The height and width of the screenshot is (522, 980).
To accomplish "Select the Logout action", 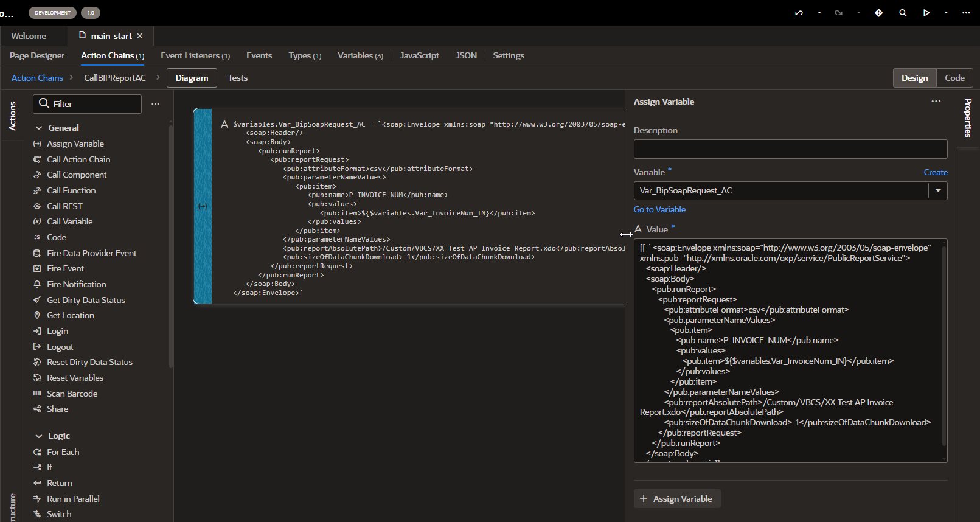I will [60, 347].
